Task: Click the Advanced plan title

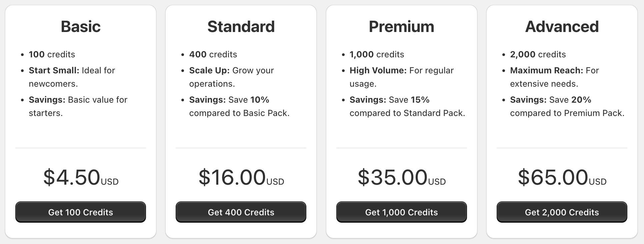Action: point(562,27)
